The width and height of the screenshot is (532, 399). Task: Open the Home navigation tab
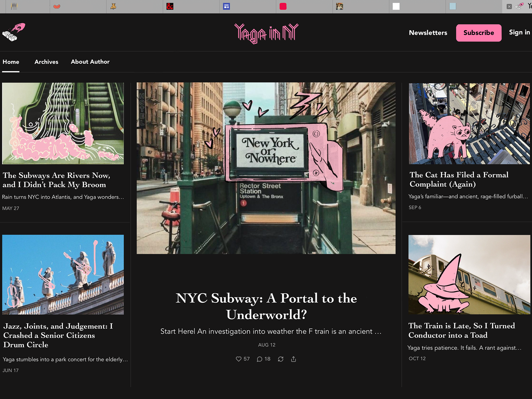(11, 62)
